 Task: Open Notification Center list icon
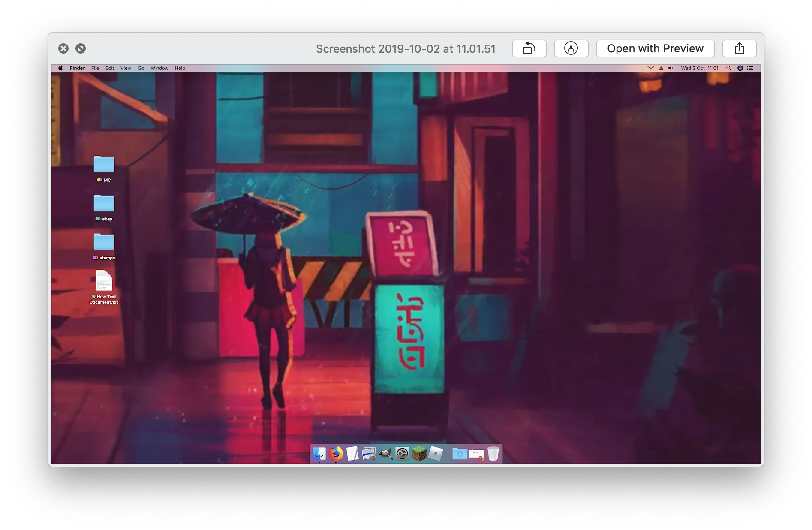click(750, 68)
